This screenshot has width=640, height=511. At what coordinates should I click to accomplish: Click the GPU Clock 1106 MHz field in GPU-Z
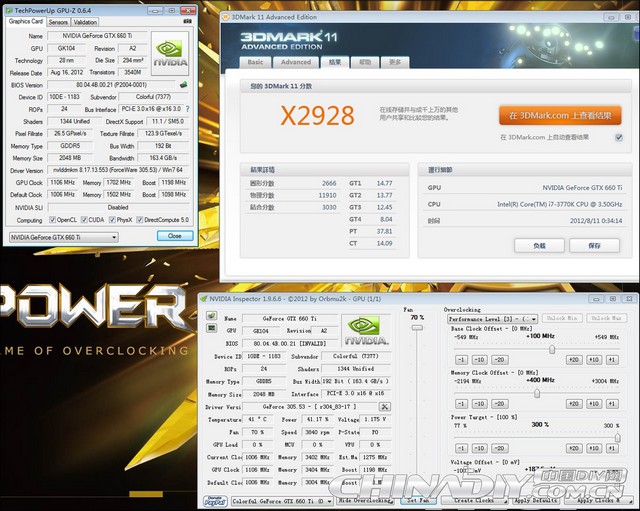(x=62, y=182)
